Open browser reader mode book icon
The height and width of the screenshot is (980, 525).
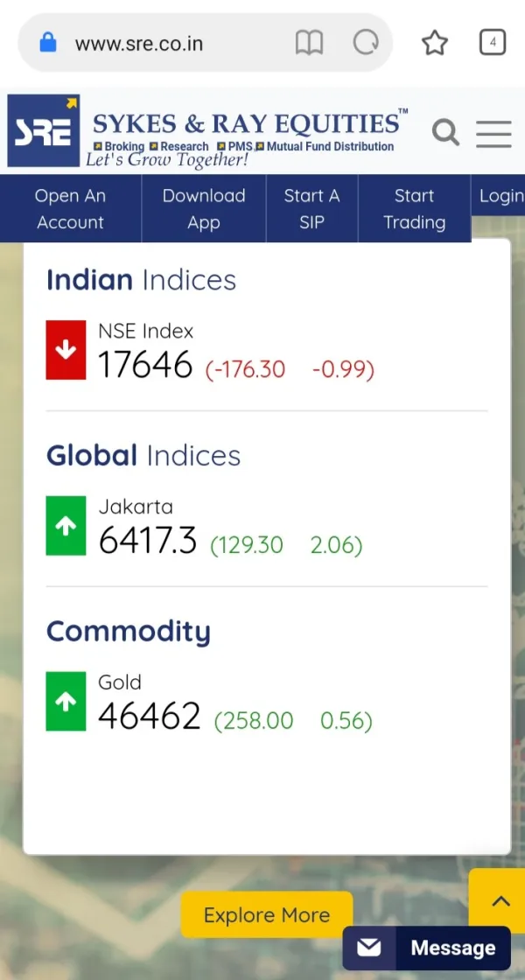tap(309, 43)
